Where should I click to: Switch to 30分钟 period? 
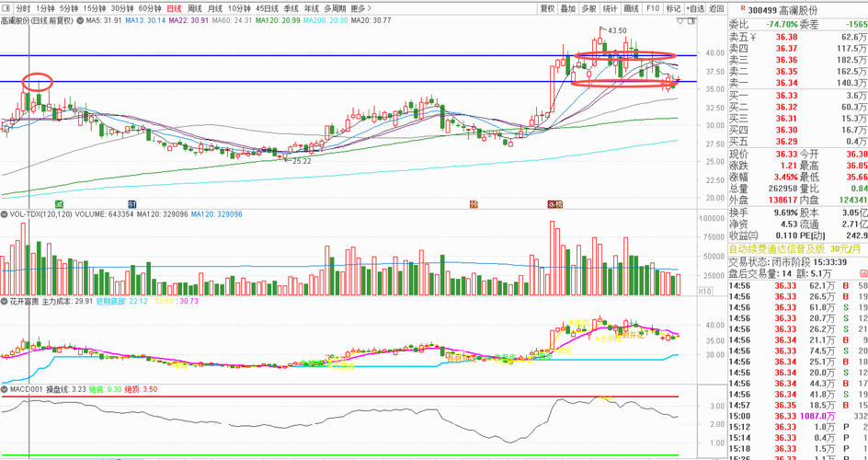click(122, 8)
